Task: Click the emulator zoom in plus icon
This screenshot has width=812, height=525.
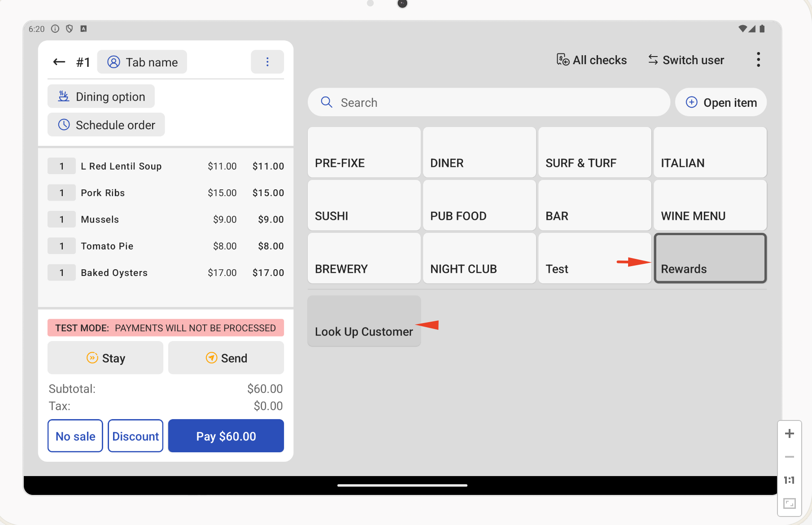Action: tap(790, 433)
